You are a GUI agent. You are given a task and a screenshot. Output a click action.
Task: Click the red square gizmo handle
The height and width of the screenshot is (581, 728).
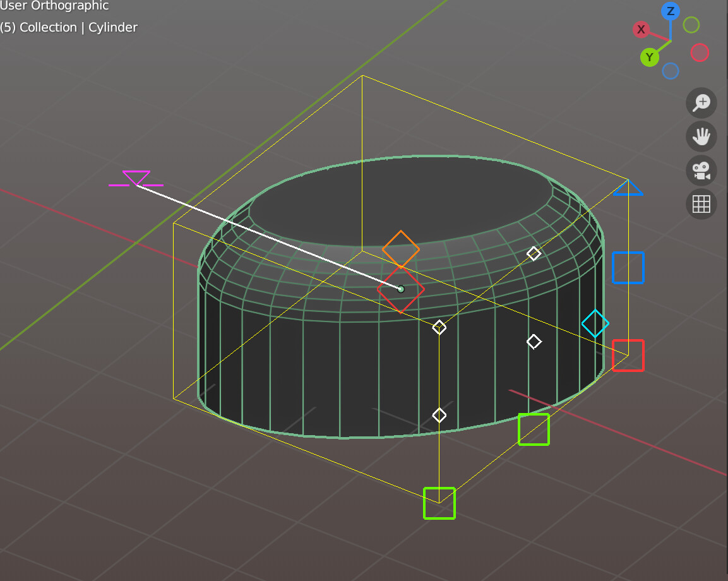click(628, 356)
